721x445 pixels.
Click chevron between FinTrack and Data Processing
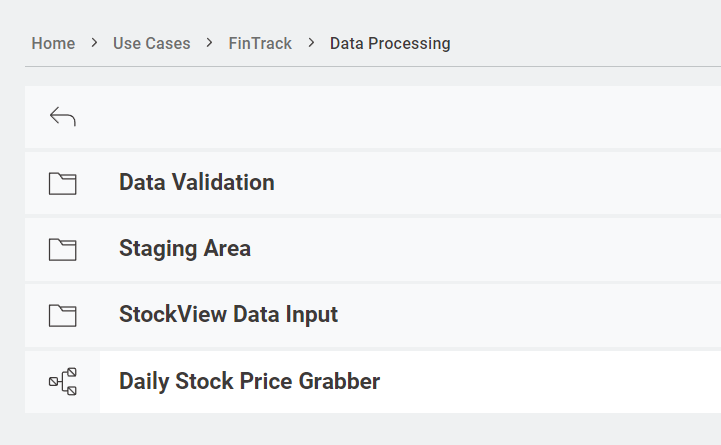point(312,43)
